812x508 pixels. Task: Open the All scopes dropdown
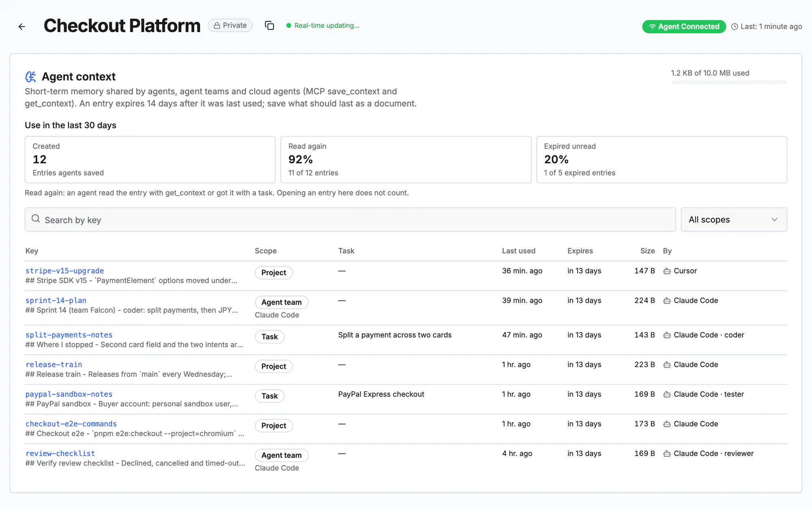734,219
